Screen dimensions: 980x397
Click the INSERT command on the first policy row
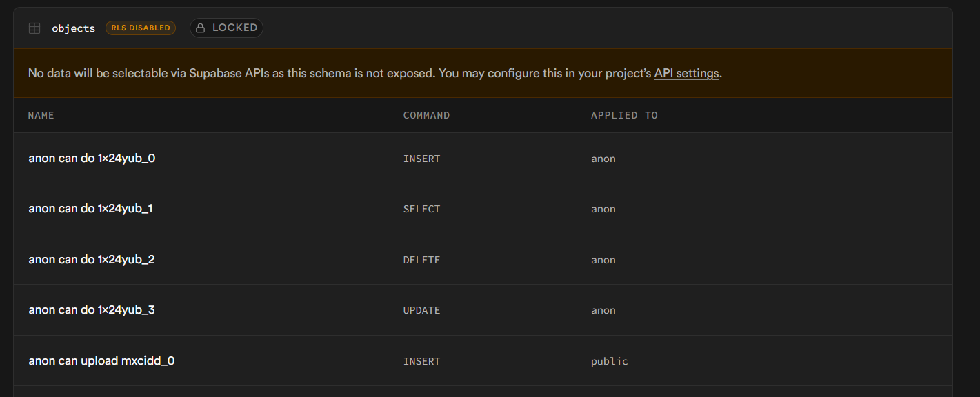421,158
